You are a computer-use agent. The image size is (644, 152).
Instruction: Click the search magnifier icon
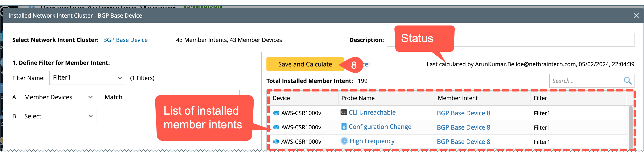pos(628,81)
